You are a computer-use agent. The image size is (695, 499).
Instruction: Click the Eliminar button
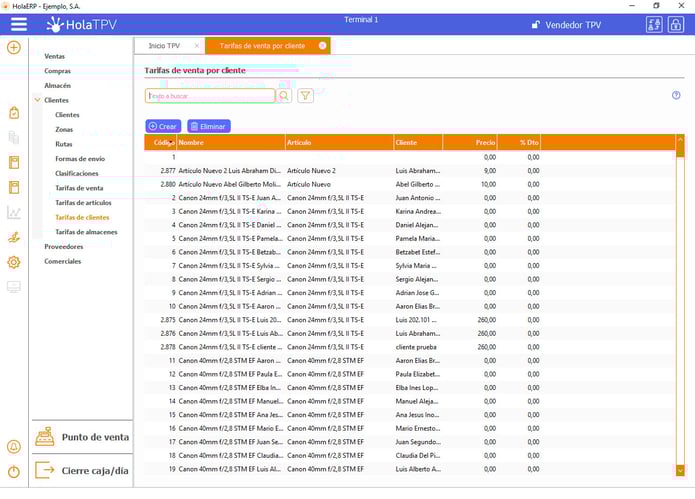pyautogui.click(x=209, y=126)
